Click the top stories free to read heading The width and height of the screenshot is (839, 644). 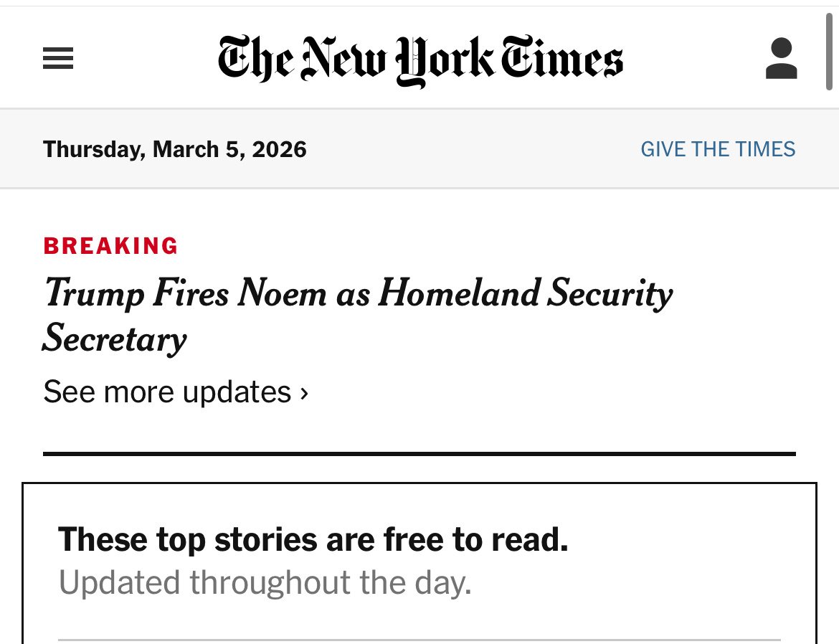pos(313,539)
